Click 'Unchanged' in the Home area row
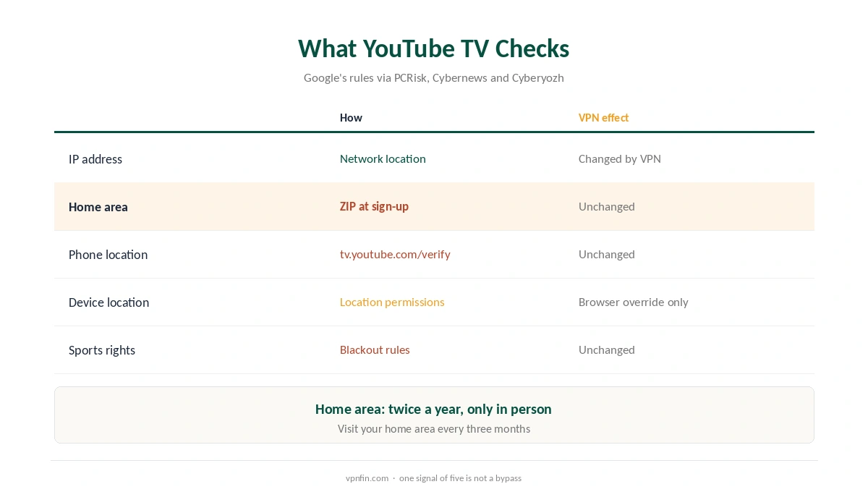 tap(606, 207)
